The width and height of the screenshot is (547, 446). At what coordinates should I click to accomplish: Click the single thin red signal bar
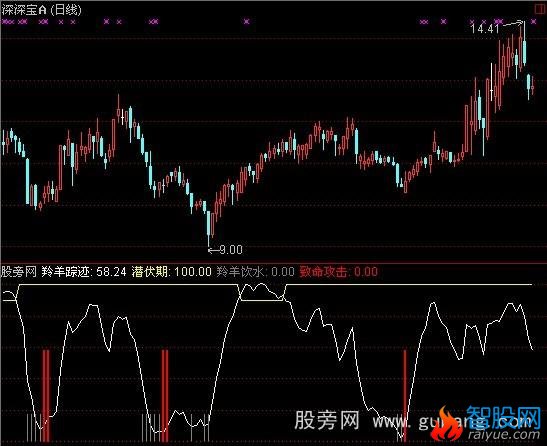405,395
